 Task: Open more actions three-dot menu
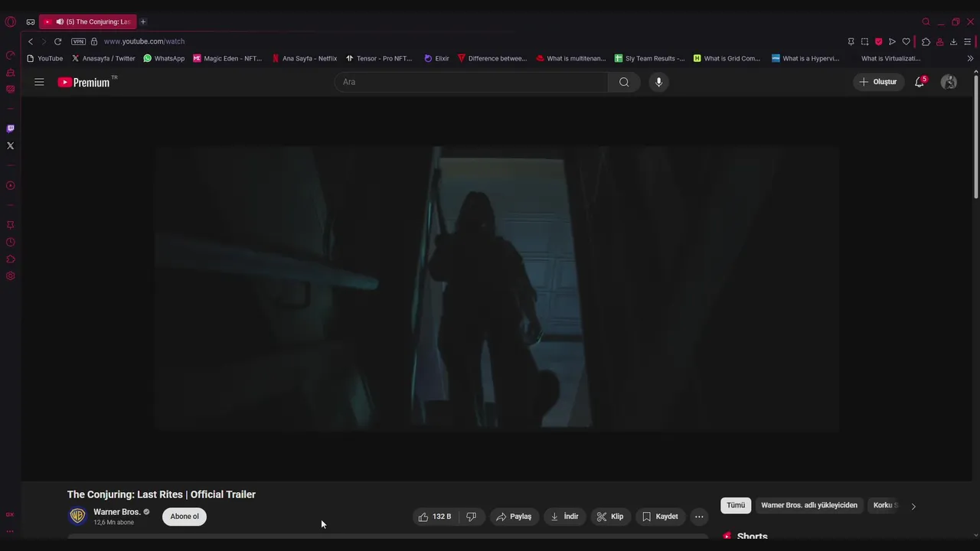point(699,517)
